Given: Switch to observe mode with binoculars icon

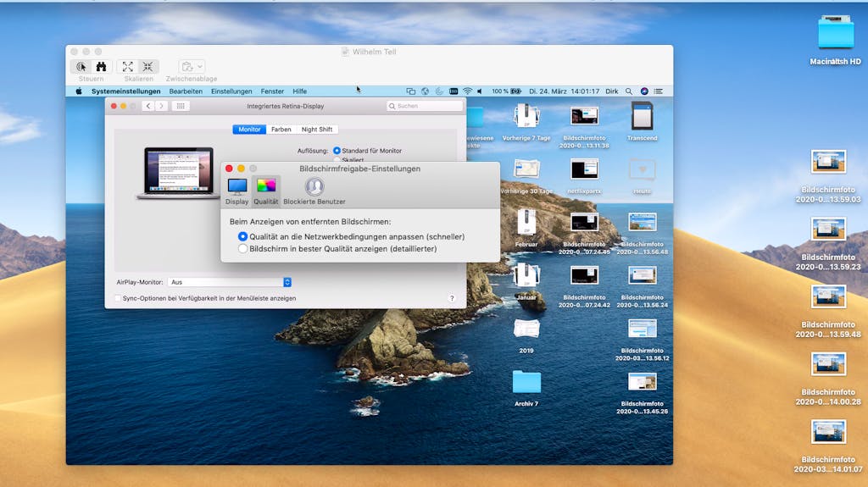Looking at the screenshot, I should coord(102,67).
